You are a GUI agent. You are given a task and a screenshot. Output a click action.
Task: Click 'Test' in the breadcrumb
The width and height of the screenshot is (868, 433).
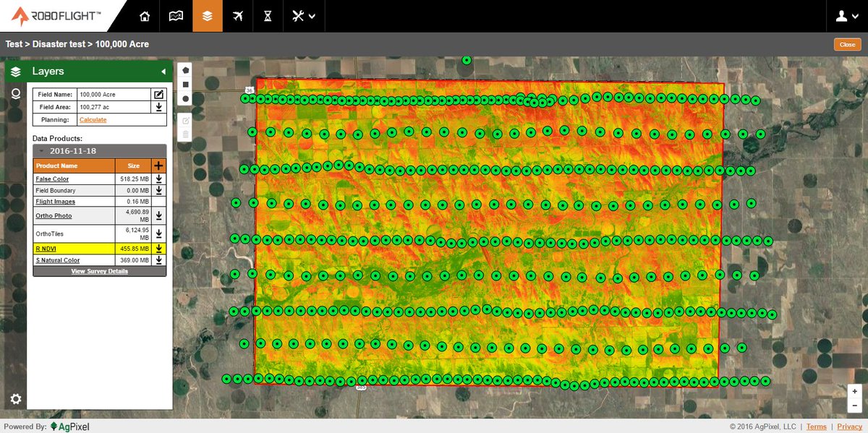point(14,44)
